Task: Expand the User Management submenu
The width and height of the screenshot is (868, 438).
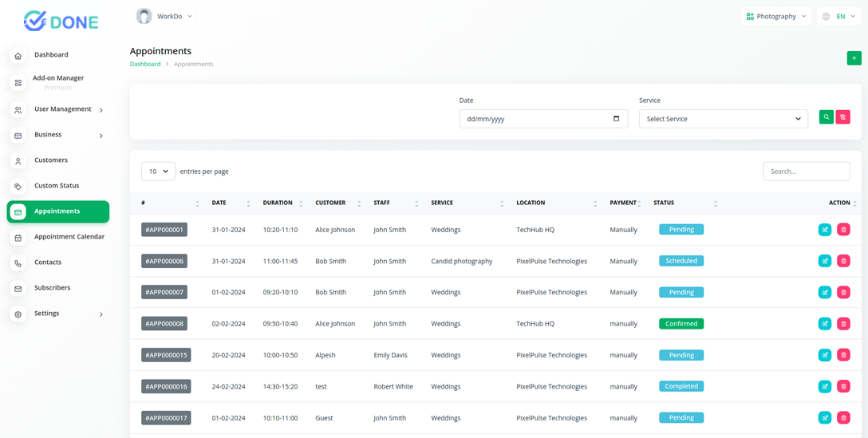Action: click(101, 110)
